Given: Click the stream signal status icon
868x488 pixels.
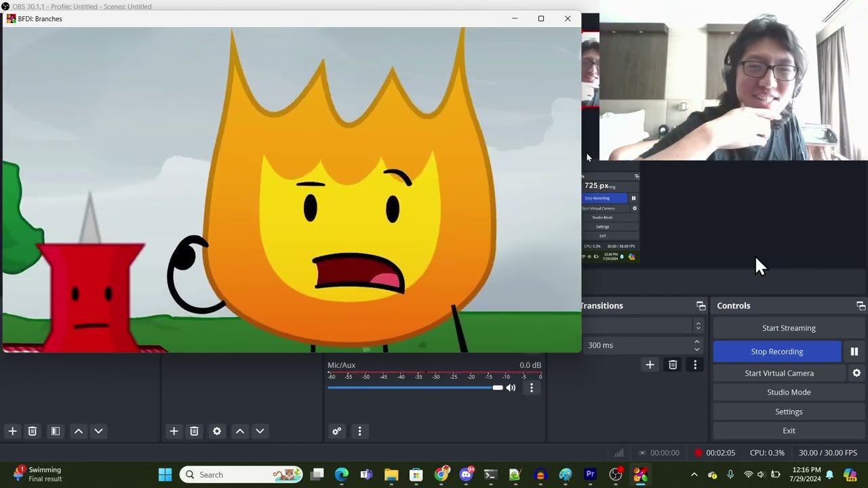Looking at the screenshot, I should [619, 453].
